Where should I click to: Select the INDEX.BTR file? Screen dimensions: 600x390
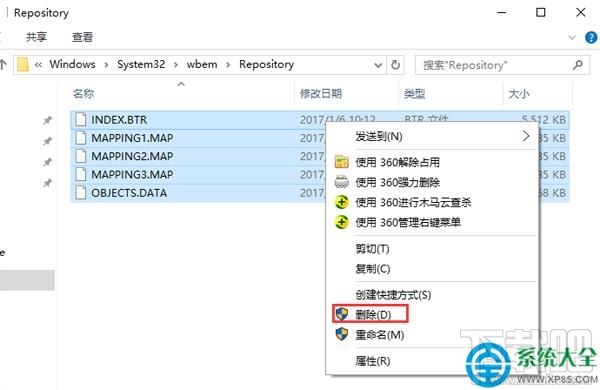(x=119, y=120)
